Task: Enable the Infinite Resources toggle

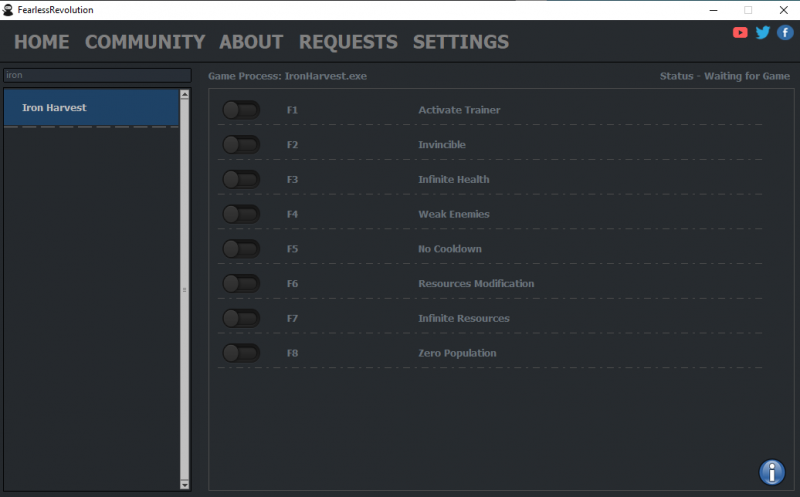Action: click(x=241, y=318)
